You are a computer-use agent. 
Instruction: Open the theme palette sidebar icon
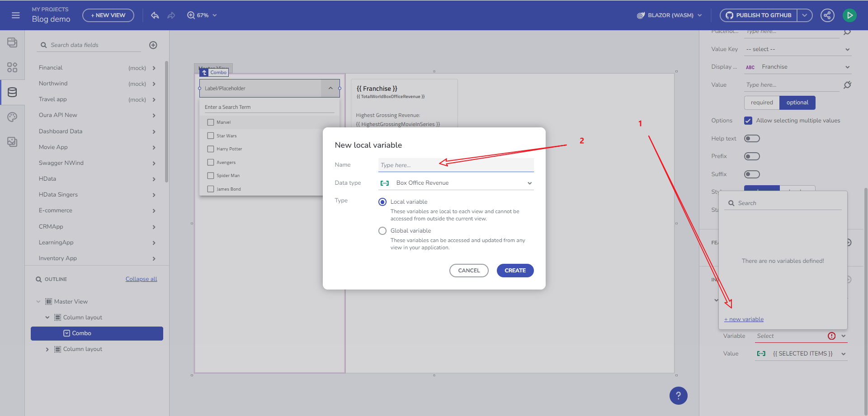click(x=12, y=117)
